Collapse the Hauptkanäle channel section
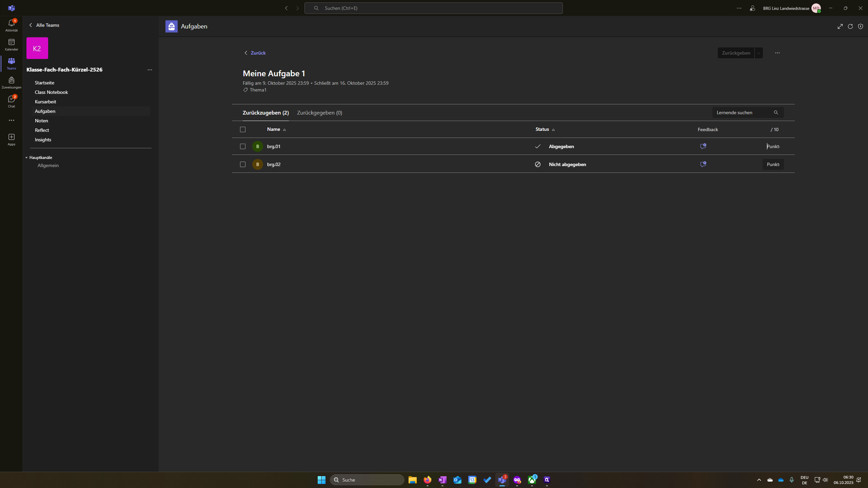The image size is (868, 488). coord(39,158)
